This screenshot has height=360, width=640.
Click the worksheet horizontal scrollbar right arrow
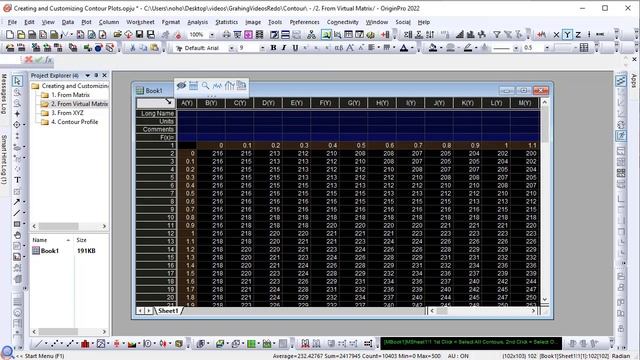[x=533, y=311]
